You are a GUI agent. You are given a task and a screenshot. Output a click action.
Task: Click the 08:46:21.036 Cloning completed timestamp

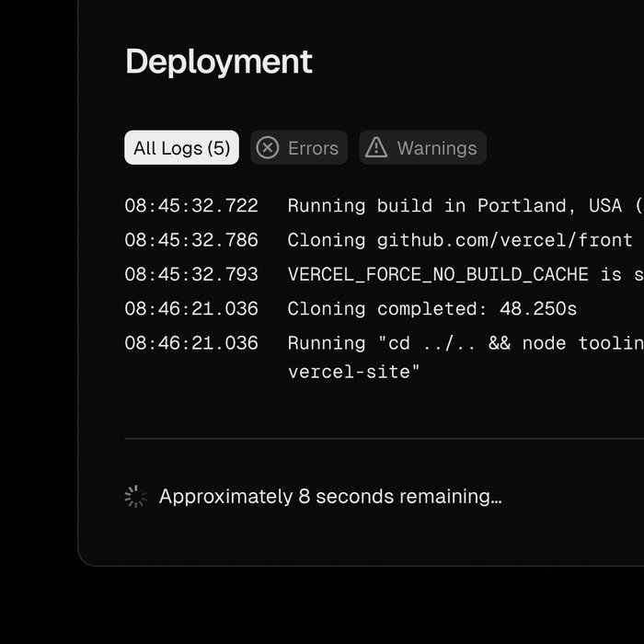tap(191, 309)
